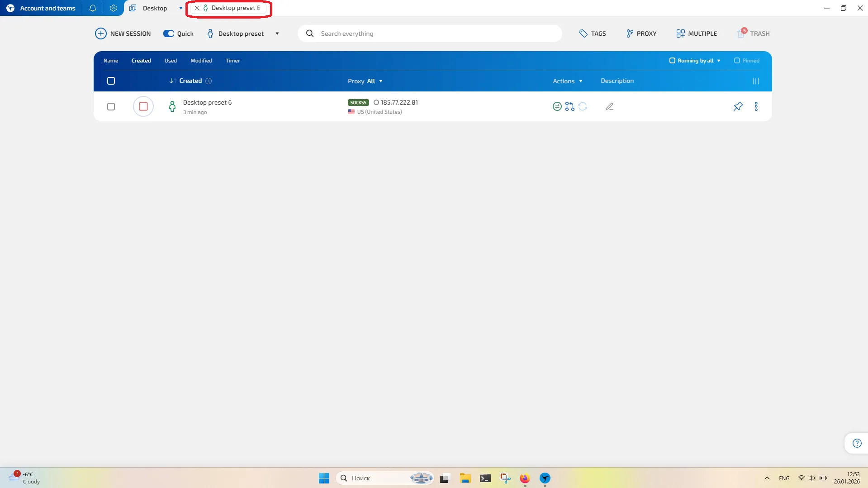Stop the running Desktop preset 6 session
Image resolution: width=868 pixels, height=488 pixels.
point(143,106)
